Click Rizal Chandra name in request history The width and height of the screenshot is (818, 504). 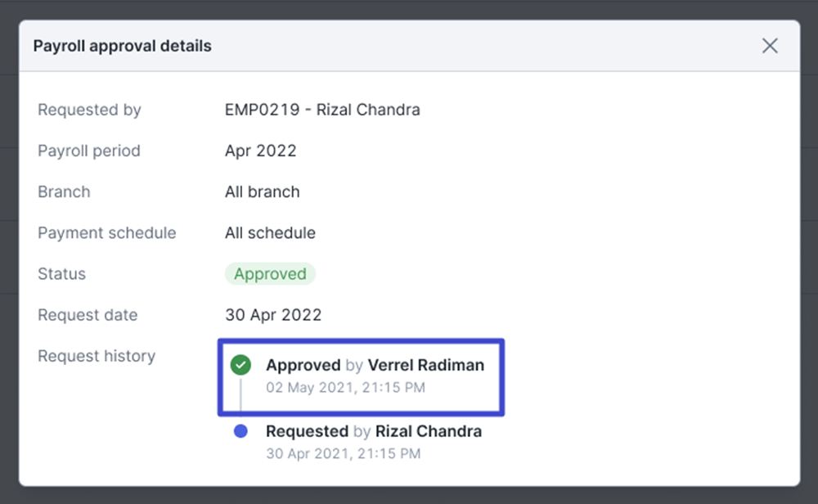[x=428, y=431]
